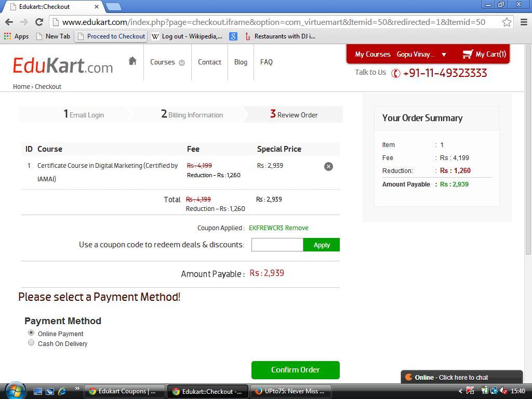
Task: Open user account dropdown arrow
Action: coord(444,55)
